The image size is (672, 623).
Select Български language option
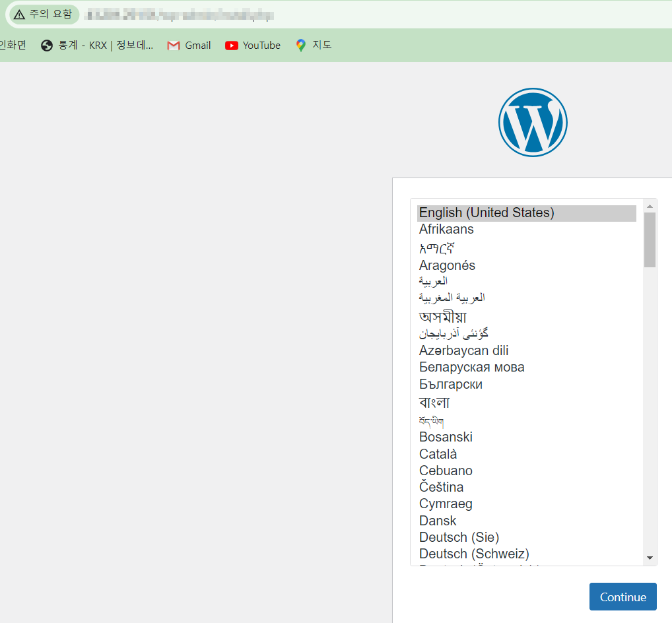pos(526,384)
